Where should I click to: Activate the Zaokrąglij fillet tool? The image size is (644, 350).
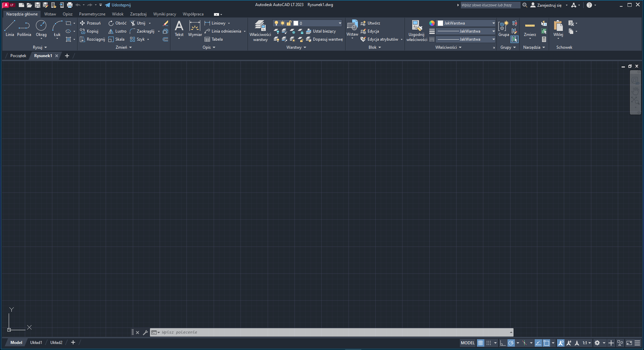(142, 31)
